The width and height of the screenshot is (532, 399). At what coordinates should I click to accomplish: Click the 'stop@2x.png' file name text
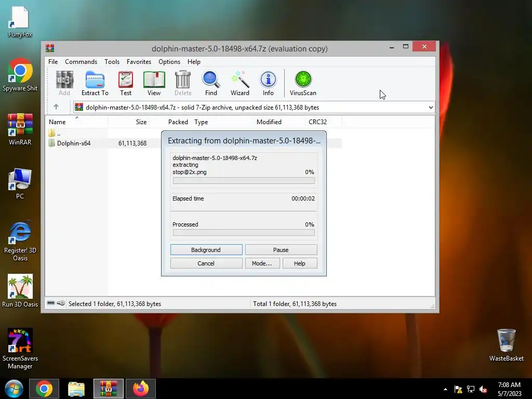click(x=189, y=172)
